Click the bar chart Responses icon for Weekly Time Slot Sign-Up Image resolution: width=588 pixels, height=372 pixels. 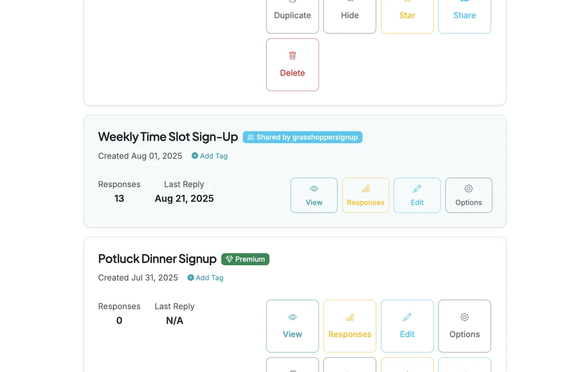coord(366,188)
